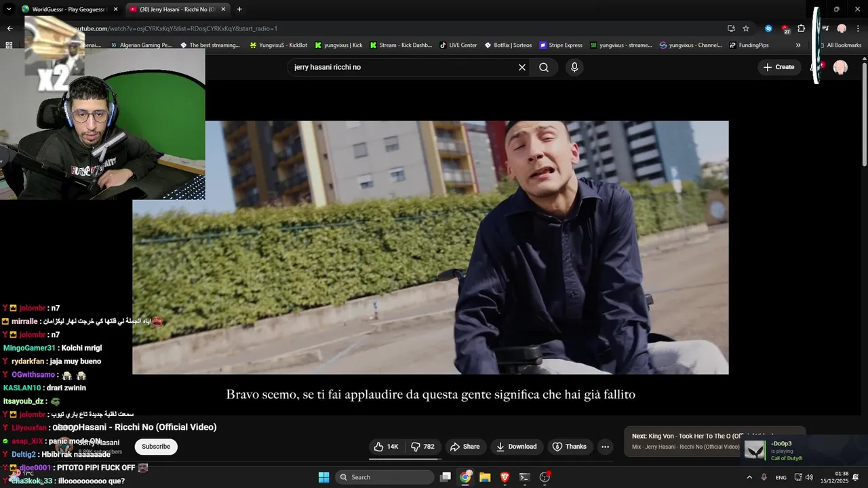Screen dimensions: 868x488
Task: Go back to the previous page
Action: tap(9, 28)
